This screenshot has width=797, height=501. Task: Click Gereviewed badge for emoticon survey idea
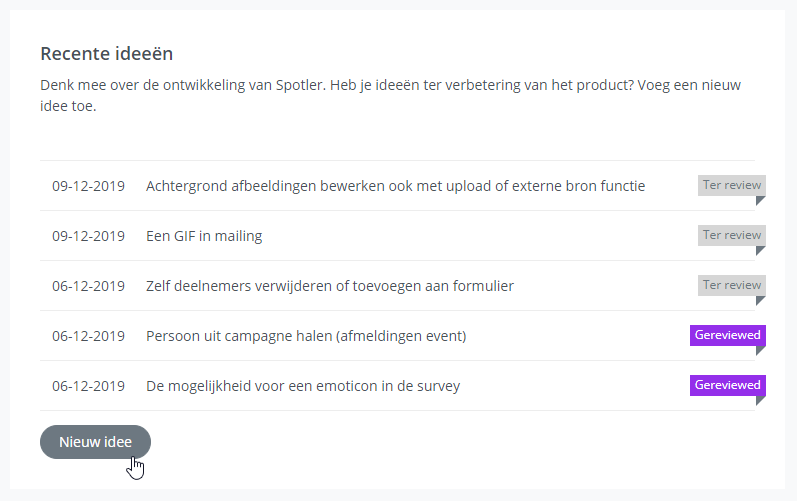727,385
